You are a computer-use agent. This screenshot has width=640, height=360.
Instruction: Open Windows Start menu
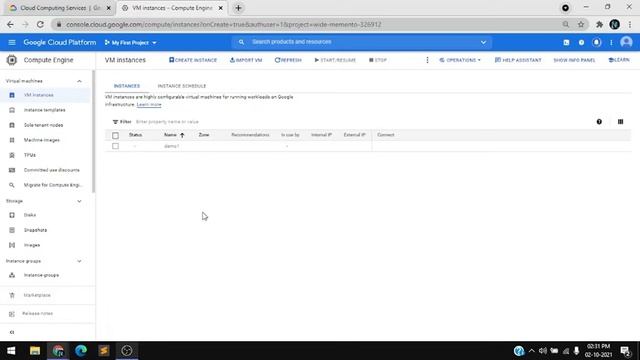click(11, 351)
